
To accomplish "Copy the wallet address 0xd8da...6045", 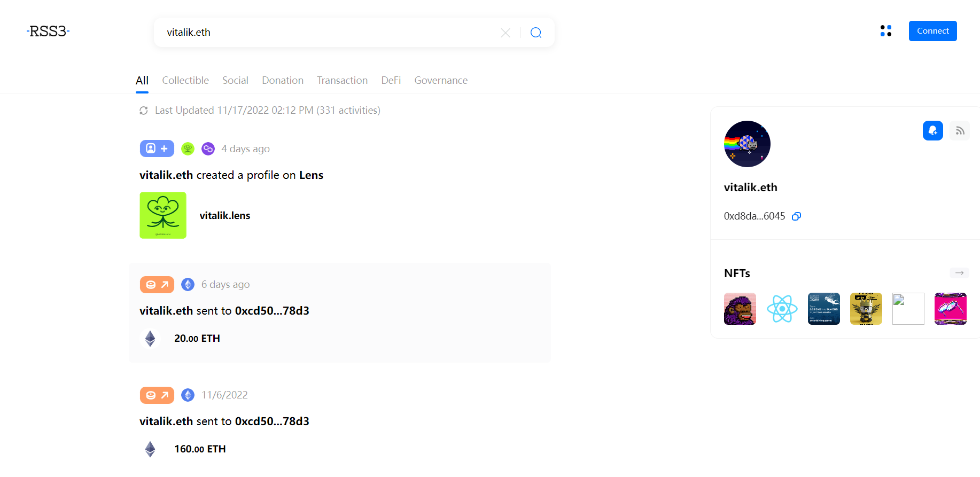I will point(796,216).
